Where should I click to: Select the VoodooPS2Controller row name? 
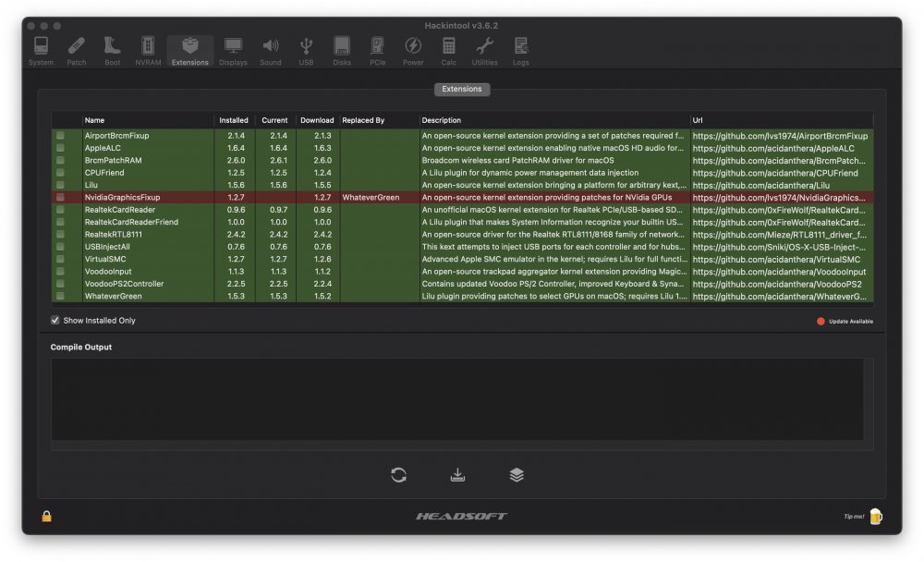[x=124, y=284]
